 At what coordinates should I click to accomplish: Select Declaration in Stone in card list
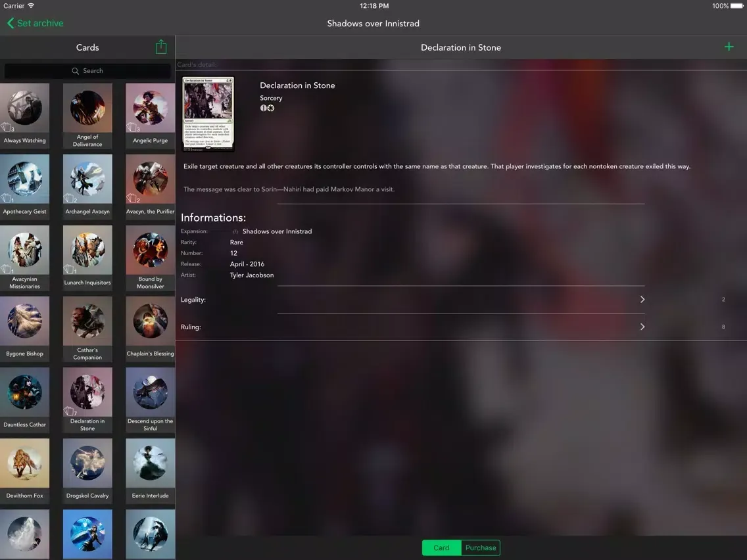coord(87,400)
